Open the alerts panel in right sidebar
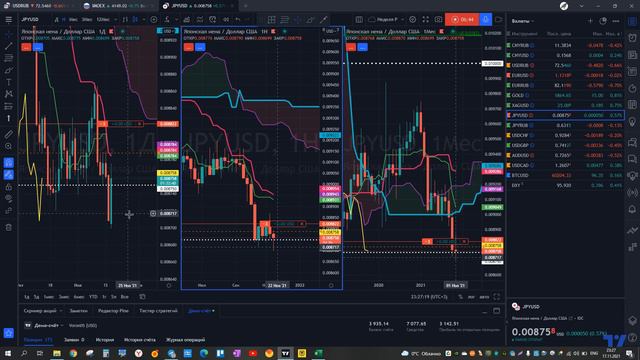Screen dimensions: 640x360 click(x=632, y=38)
